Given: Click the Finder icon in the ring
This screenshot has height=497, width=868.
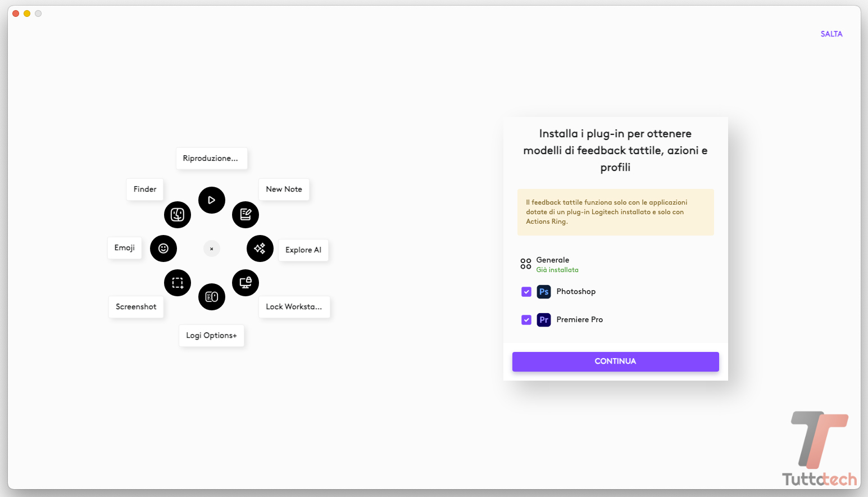Looking at the screenshot, I should (x=178, y=215).
